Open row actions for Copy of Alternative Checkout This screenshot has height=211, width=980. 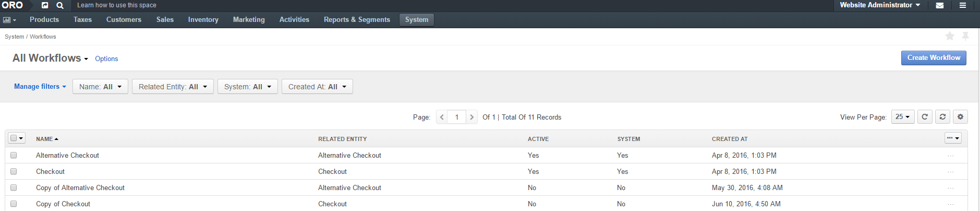point(950,188)
